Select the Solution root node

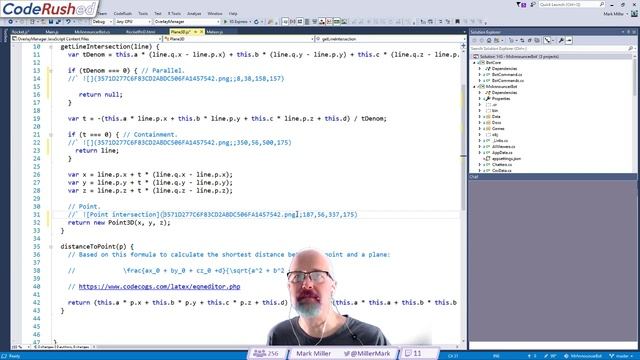[x=519, y=57]
